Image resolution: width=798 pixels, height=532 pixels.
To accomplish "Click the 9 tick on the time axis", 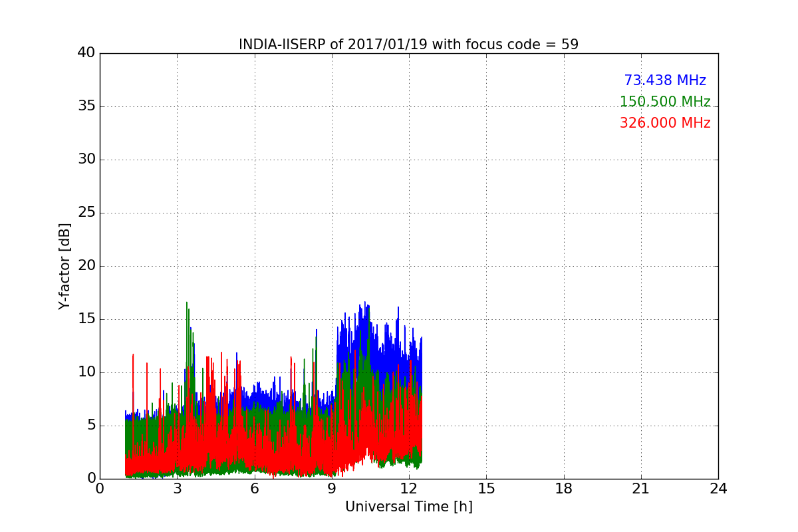I will pos(332,489).
